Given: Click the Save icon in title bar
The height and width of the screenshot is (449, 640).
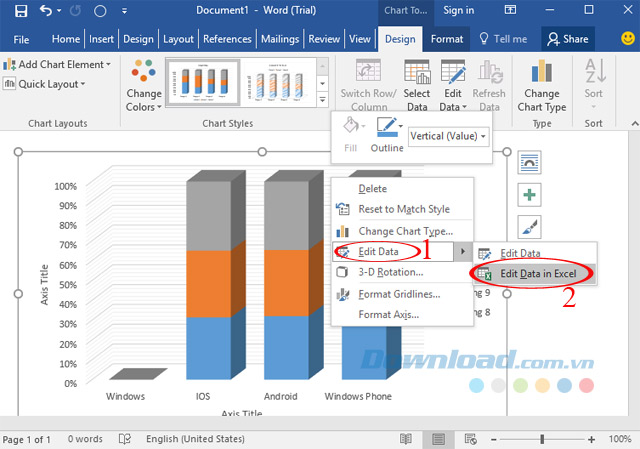Looking at the screenshot, I should (x=18, y=12).
